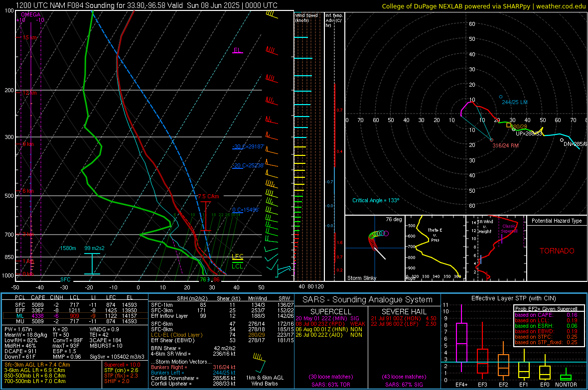Click the 1580m inflow height label
Image resolution: width=588 pixels, height=390 pixels.
pos(68,248)
